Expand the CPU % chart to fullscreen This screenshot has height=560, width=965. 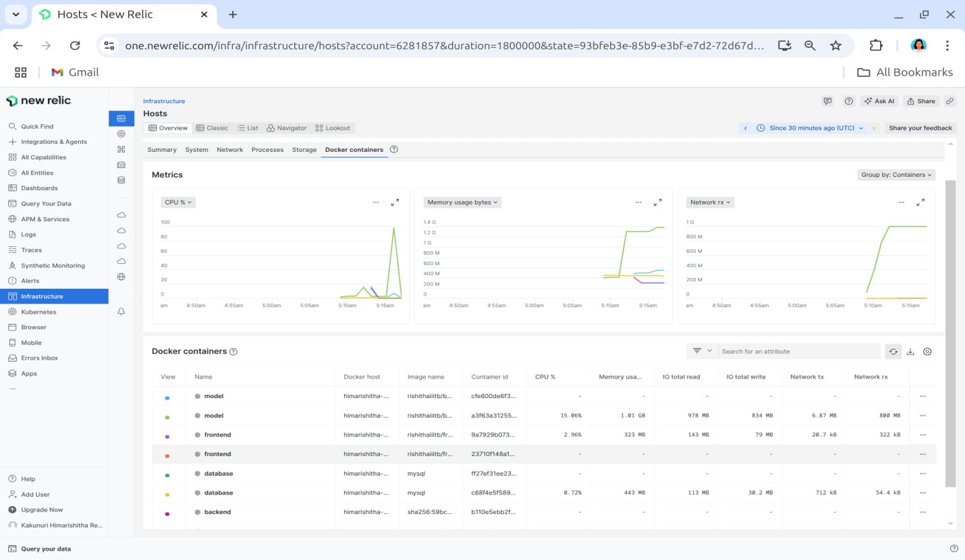click(x=395, y=202)
